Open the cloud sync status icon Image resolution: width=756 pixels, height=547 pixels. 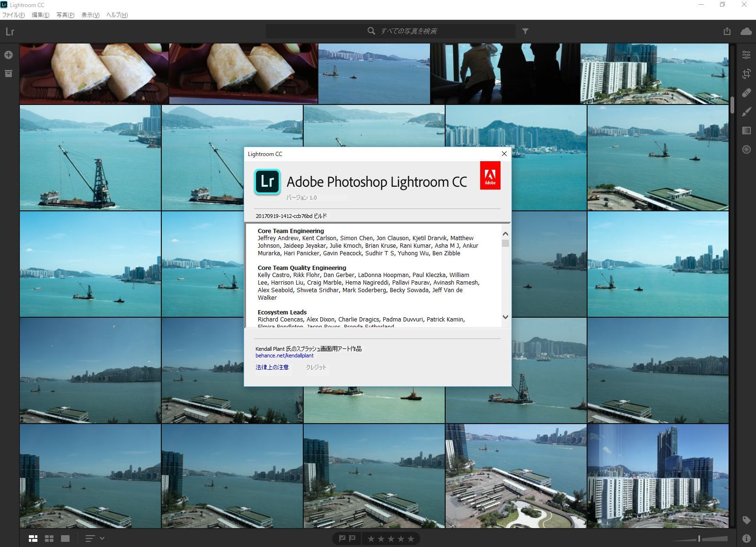[746, 31]
